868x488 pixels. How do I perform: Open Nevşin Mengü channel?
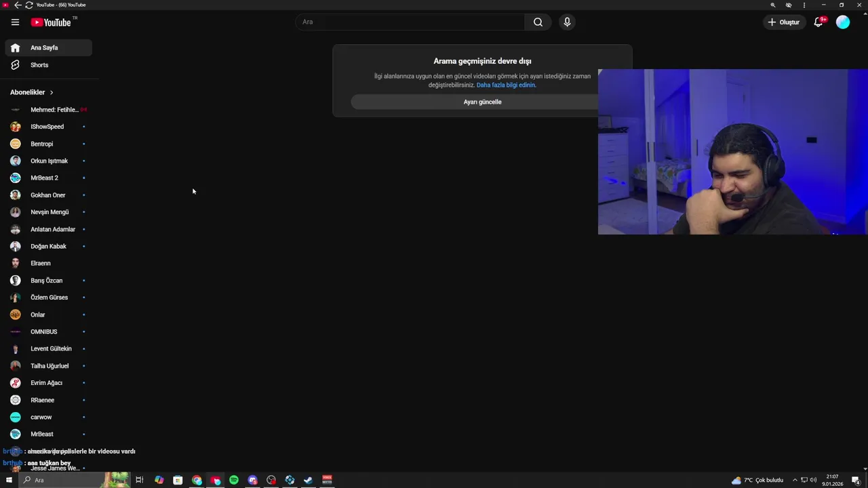tap(49, 212)
